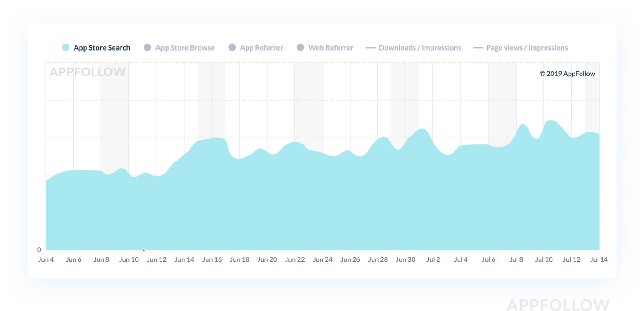
Task: Click the APPFOLLOW watermark inside chart
Action: click(87, 72)
